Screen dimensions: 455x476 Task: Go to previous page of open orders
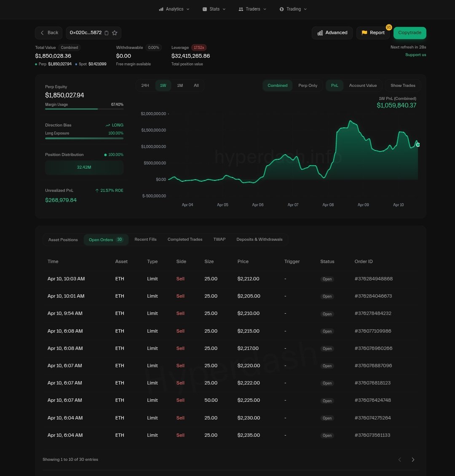[400, 460]
